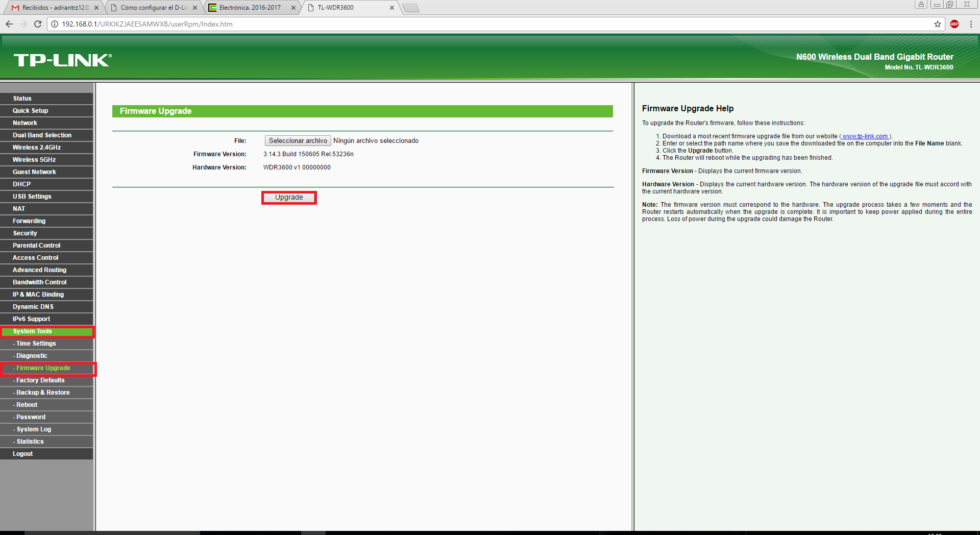
Task: Click the TP-LINK logo
Action: click(62, 60)
